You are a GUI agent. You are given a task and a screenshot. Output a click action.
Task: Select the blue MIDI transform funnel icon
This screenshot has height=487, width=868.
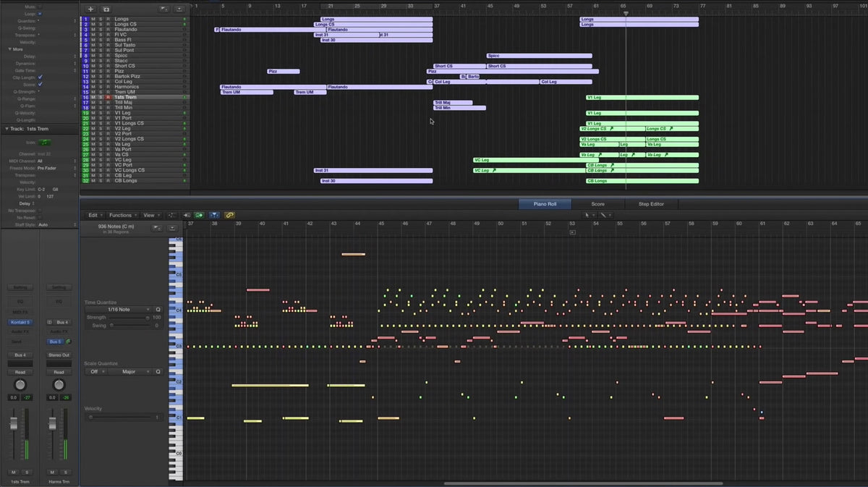[x=214, y=214]
